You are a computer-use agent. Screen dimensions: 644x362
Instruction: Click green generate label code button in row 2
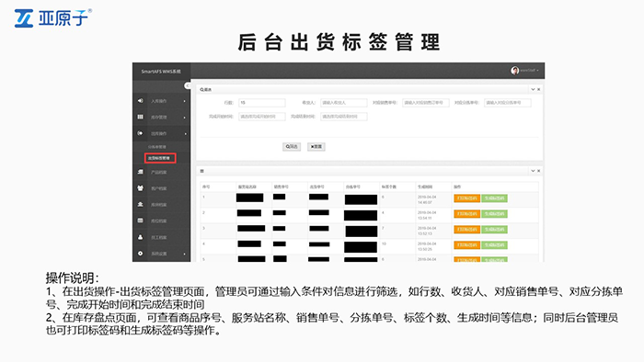[494, 214]
